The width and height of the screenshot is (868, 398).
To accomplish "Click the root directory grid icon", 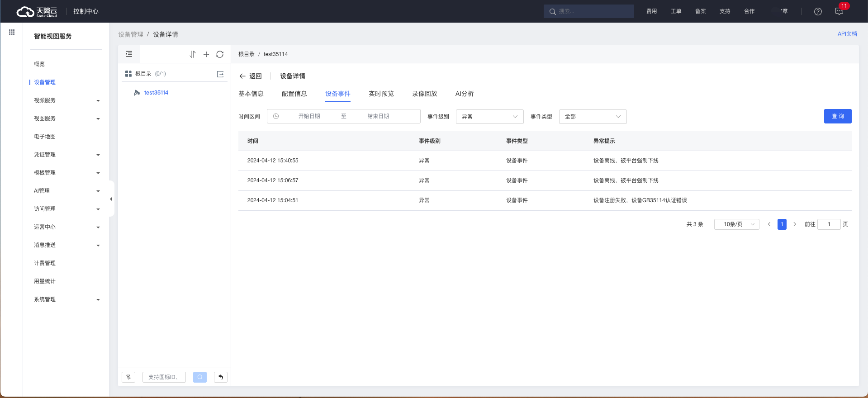I will 128,74.
